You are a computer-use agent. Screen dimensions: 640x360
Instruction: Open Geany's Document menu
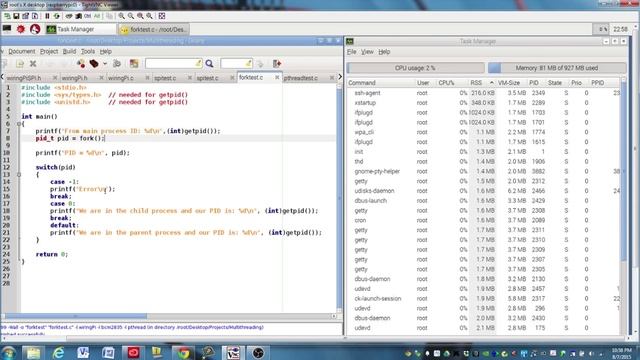pos(22,51)
